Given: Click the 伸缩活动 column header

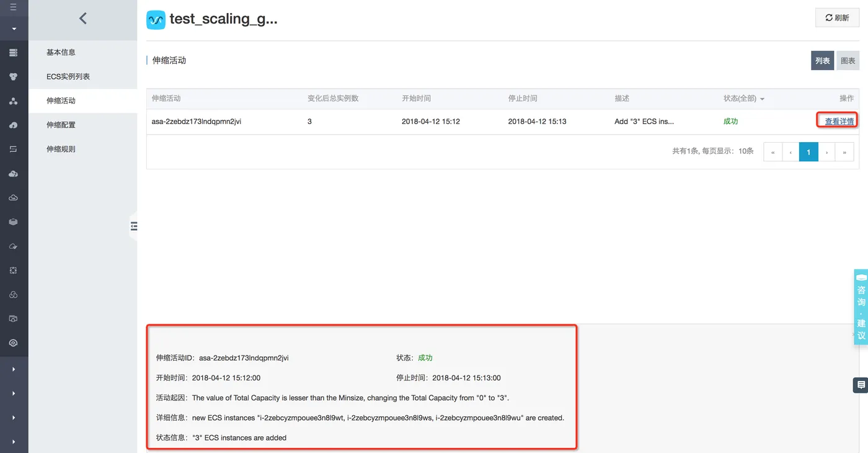Looking at the screenshot, I should click(x=166, y=99).
